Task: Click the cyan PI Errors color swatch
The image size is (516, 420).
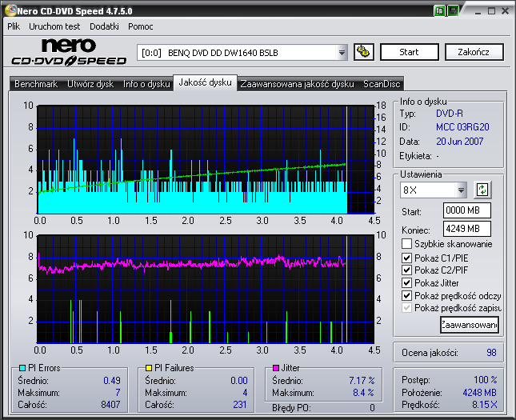Action: click(x=22, y=368)
